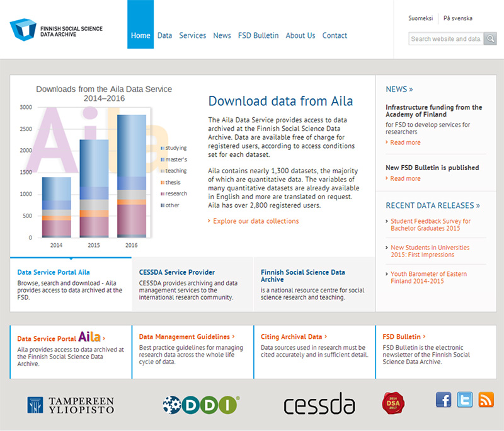Switch language to På svenska

(458, 18)
